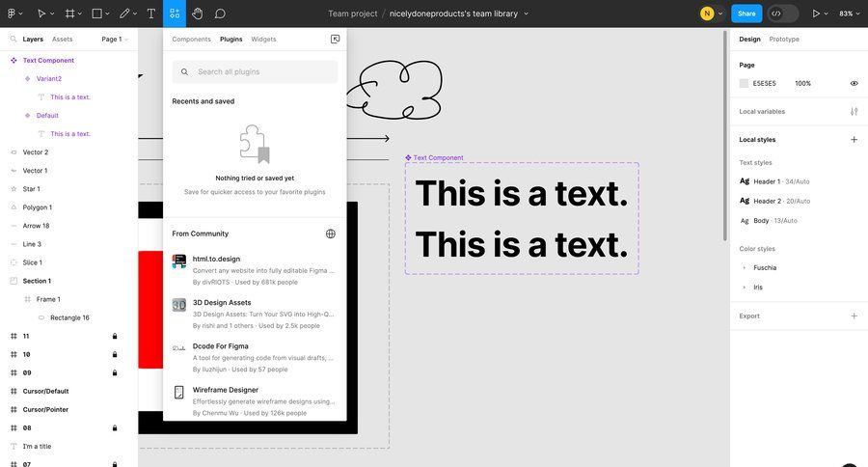Viewport: 868px width, 467px height.
Task: Click the Team project breadcrumb link
Action: point(353,14)
